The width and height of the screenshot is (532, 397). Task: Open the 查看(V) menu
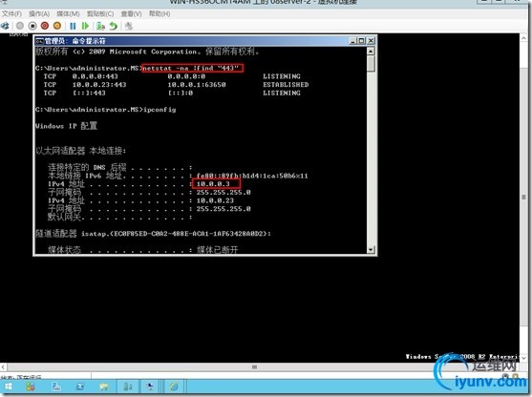pos(131,14)
